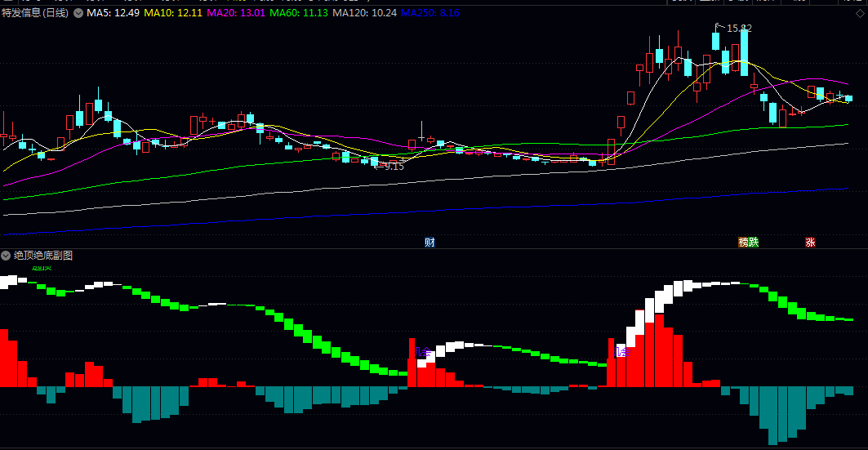Viewport: 868px width, 450px height.
Task: Click the green MA60: 11.13 label
Action: [298, 13]
